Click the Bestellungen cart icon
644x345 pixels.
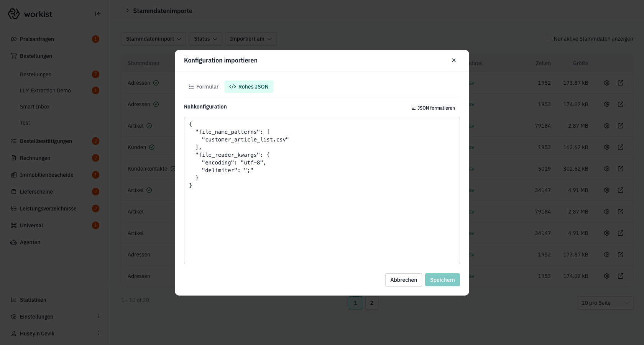[x=14, y=56]
